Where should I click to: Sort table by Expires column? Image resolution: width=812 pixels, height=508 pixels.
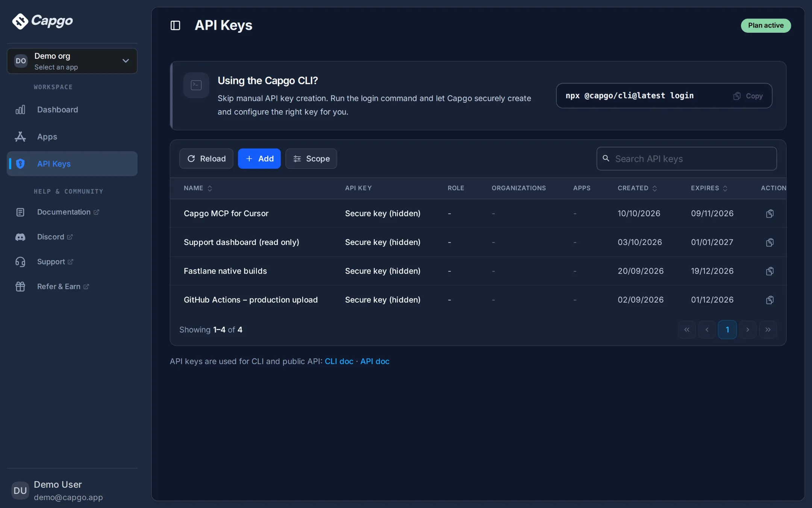709,188
